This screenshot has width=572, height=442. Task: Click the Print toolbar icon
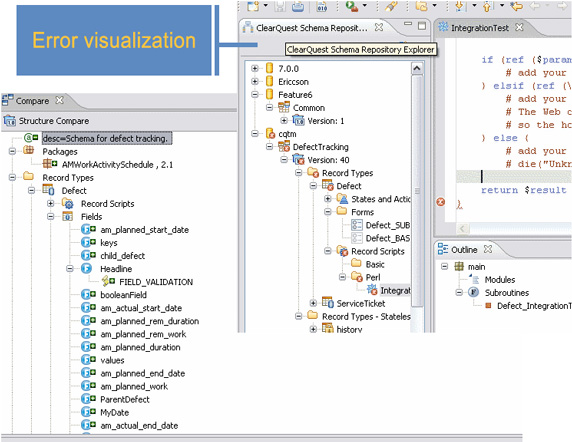298,6
